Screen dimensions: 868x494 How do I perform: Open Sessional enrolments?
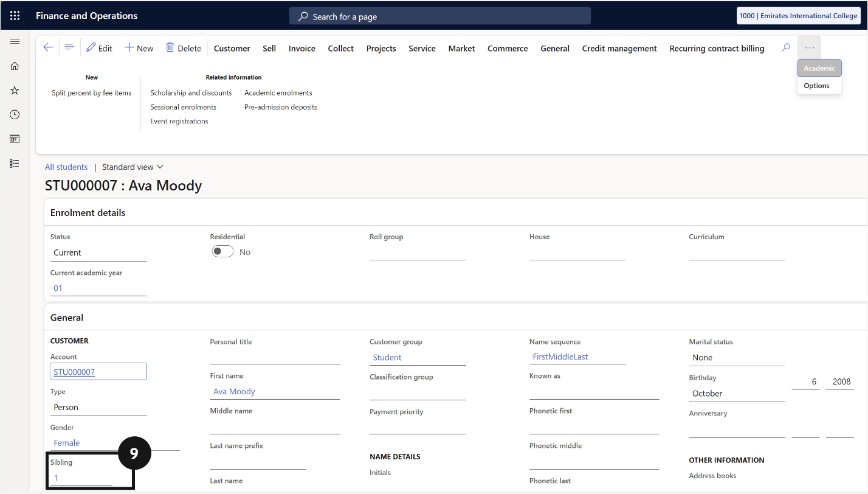(183, 107)
